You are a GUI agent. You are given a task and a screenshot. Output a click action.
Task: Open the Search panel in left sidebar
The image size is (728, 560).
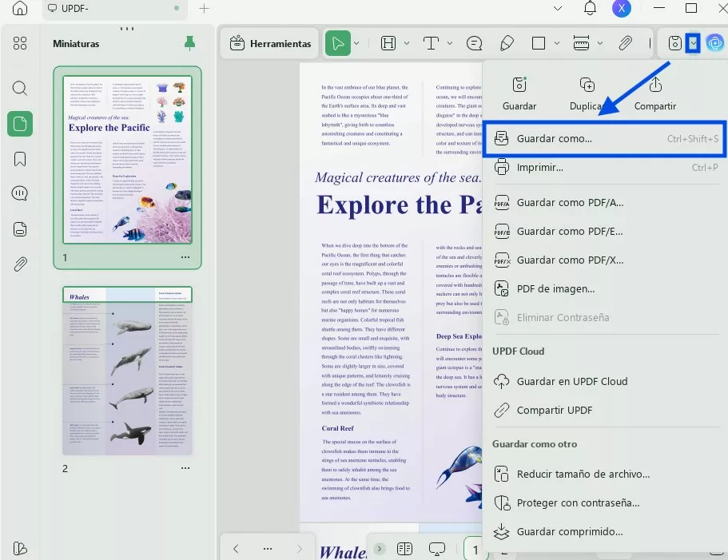click(20, 88)
